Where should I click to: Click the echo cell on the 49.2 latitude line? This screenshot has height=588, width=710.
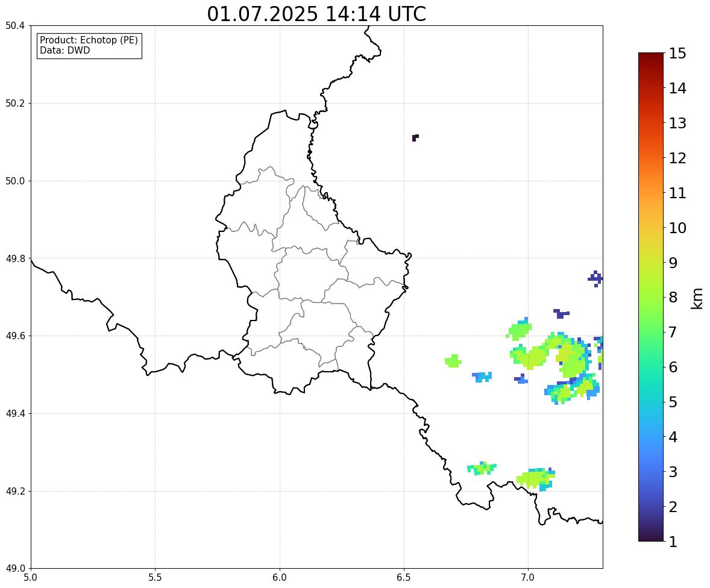click(536, 480)
